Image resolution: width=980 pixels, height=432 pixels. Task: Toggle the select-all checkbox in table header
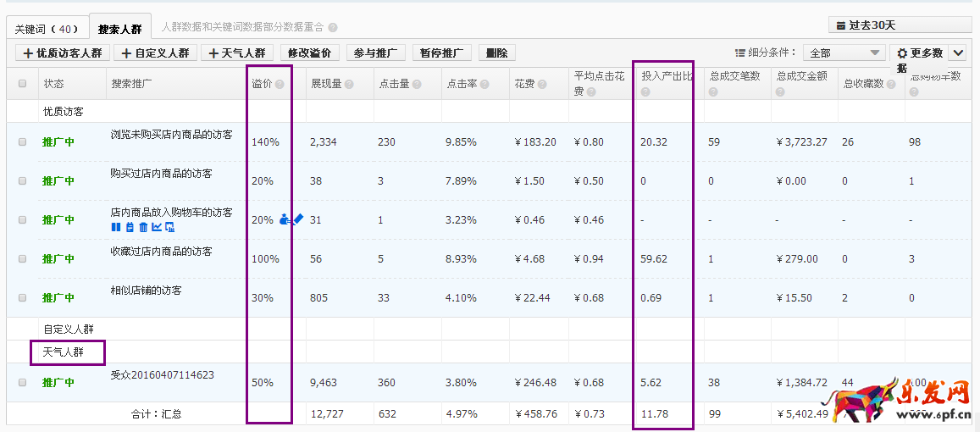click(23, 84)
